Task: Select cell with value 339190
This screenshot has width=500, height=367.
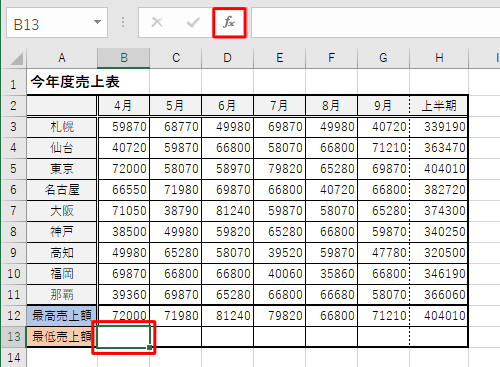Action: point(439,127)
